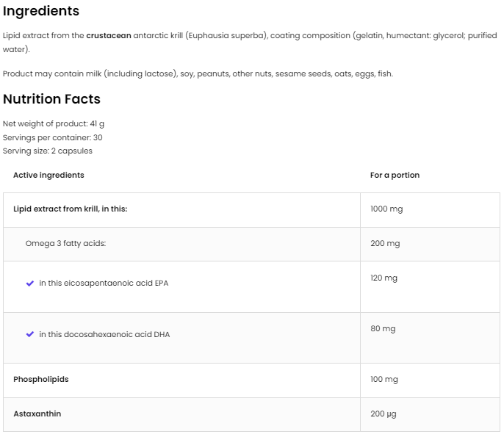Viewport: 504px width, 437px height.
Task: Click the Nutrition Facts heading
Action: [x=51, y=98]
